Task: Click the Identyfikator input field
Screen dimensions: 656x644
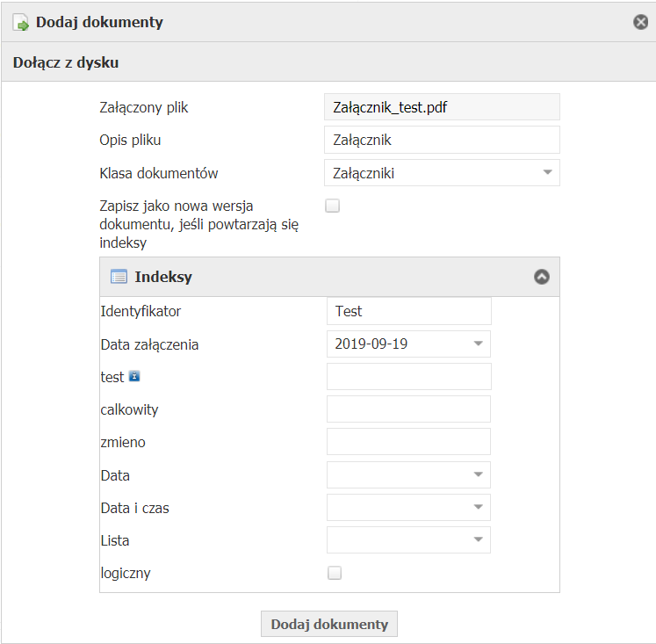Action: (408, 311)
